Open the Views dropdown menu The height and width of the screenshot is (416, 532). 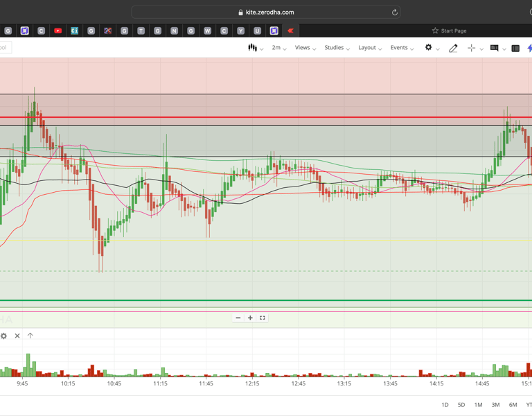(x=305, y=48)
